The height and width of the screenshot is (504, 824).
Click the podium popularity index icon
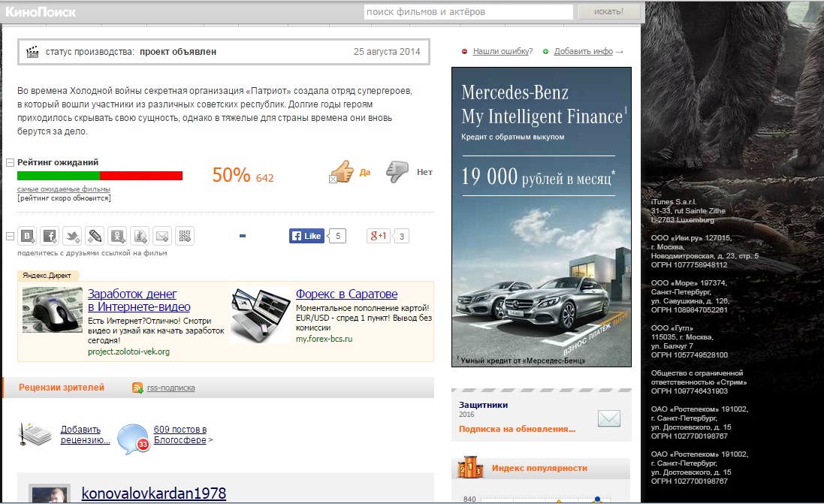[470, 467]
